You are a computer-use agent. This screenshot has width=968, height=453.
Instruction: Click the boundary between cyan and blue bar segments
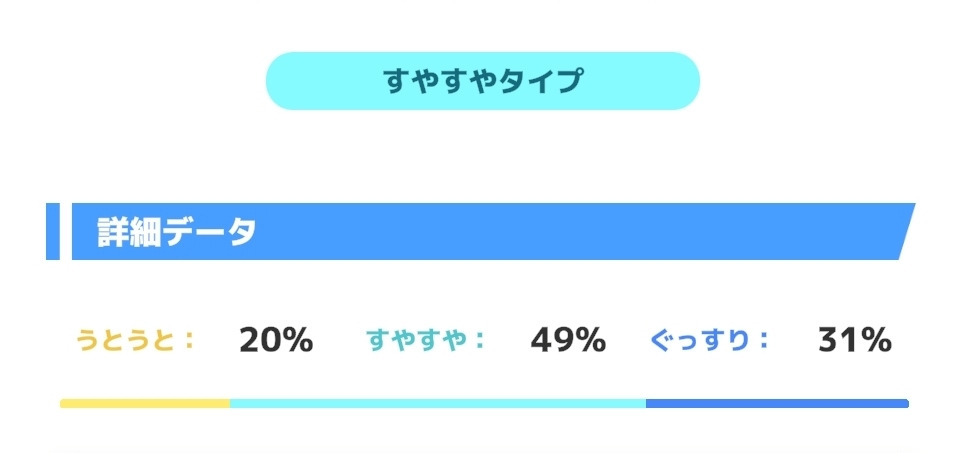[x=646, y=404]
